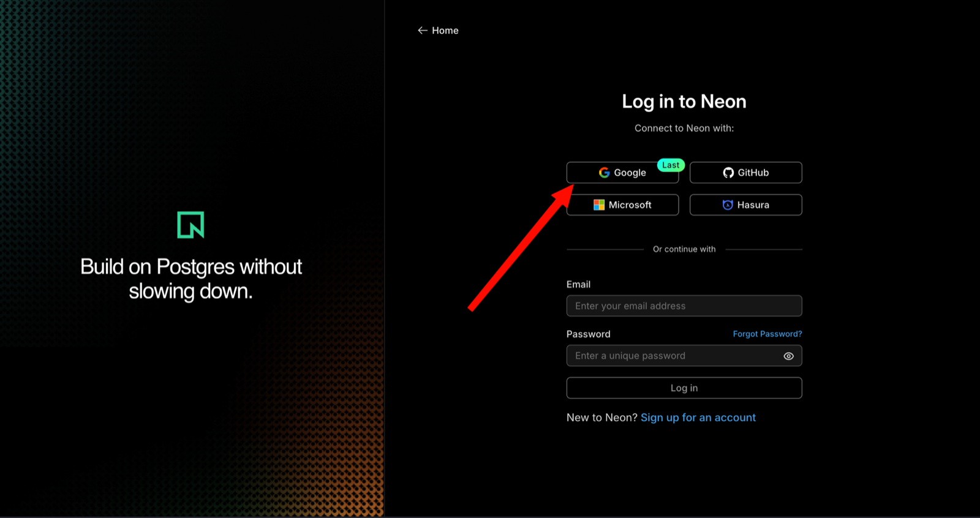
Task: Click 'Build on Postgres without slowing down.' tagline
Action: tap(191, 279)
